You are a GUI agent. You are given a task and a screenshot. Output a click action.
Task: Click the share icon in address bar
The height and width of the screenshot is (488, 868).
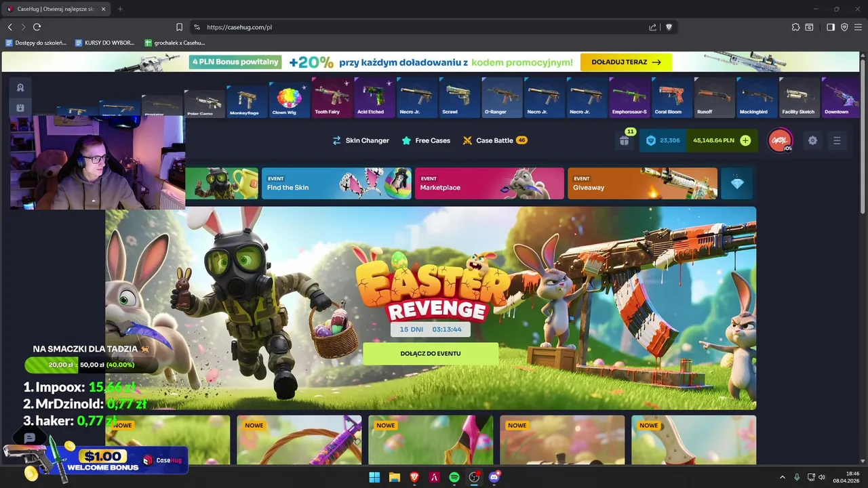tap(652, 27)
